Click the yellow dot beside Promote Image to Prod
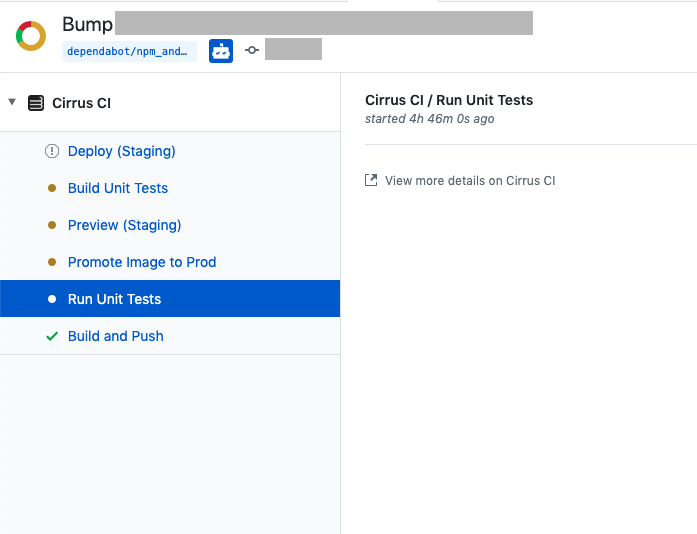This screenshot has width=697, height=534. point(52,262)
